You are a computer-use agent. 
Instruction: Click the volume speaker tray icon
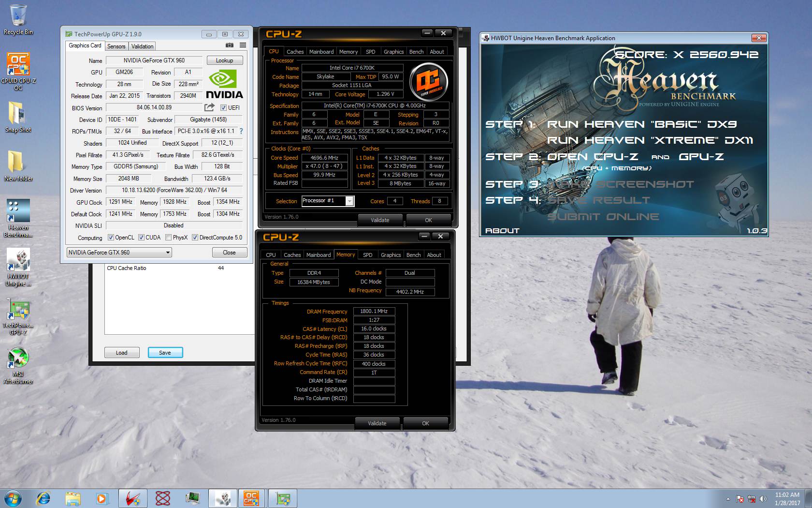coord(763,499)
